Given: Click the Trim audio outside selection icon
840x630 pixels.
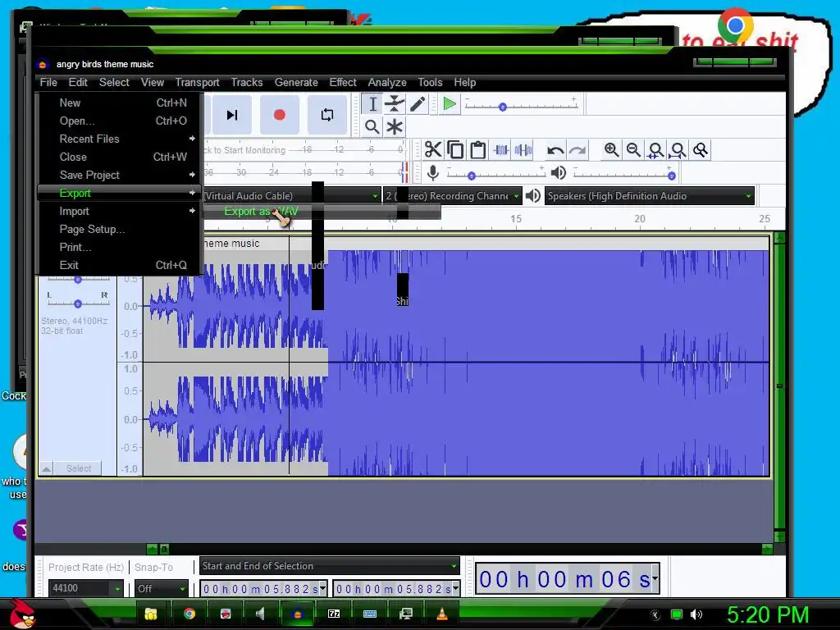Looking at the screenshot, I should 501,150.
